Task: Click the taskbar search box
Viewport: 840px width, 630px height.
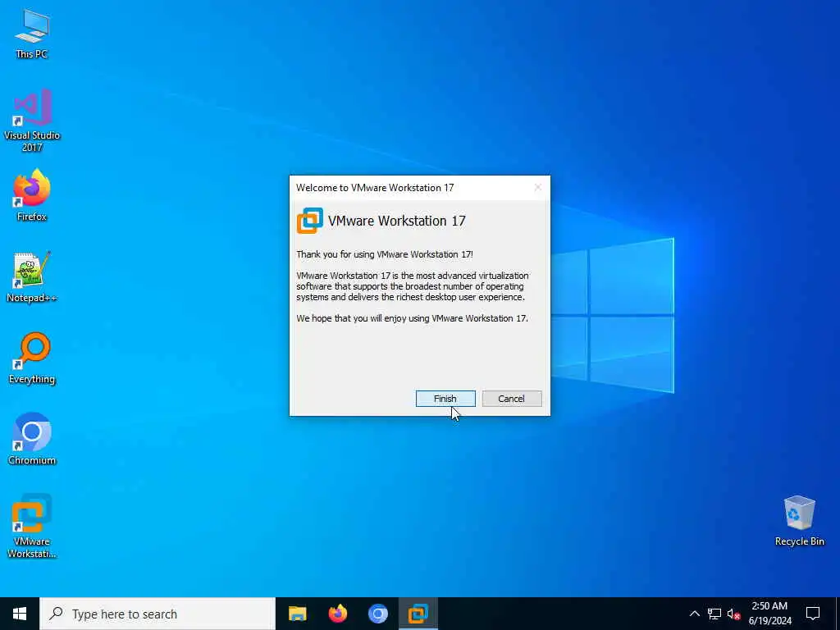Action: pyautogui.click(x=157, y=614)
